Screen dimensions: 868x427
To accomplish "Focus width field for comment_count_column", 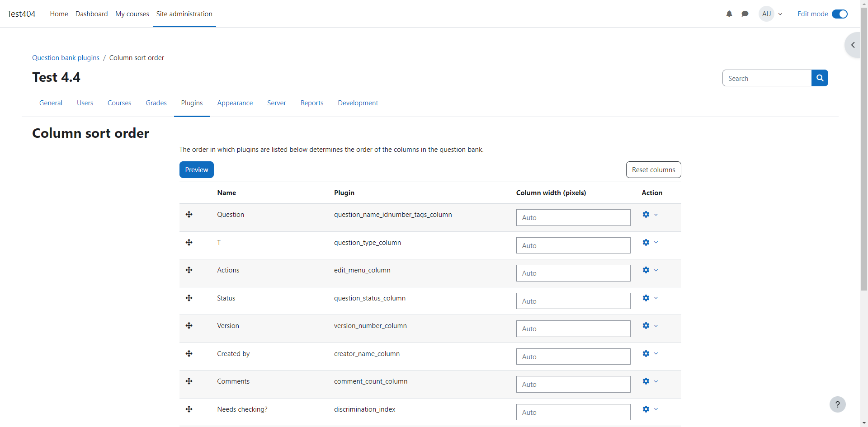I will click(x=573, y=385).
